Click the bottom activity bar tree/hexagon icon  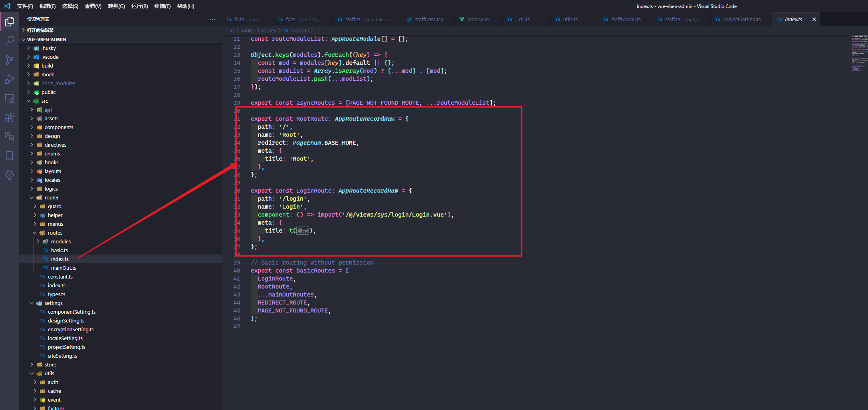click(x=10, y=175)
